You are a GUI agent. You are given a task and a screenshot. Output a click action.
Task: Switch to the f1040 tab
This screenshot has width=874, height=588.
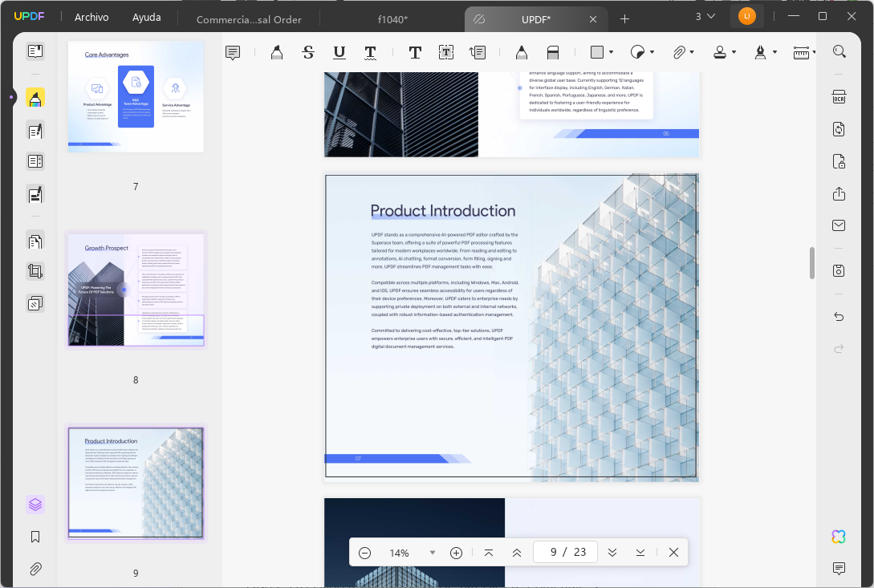pos(392,19)
